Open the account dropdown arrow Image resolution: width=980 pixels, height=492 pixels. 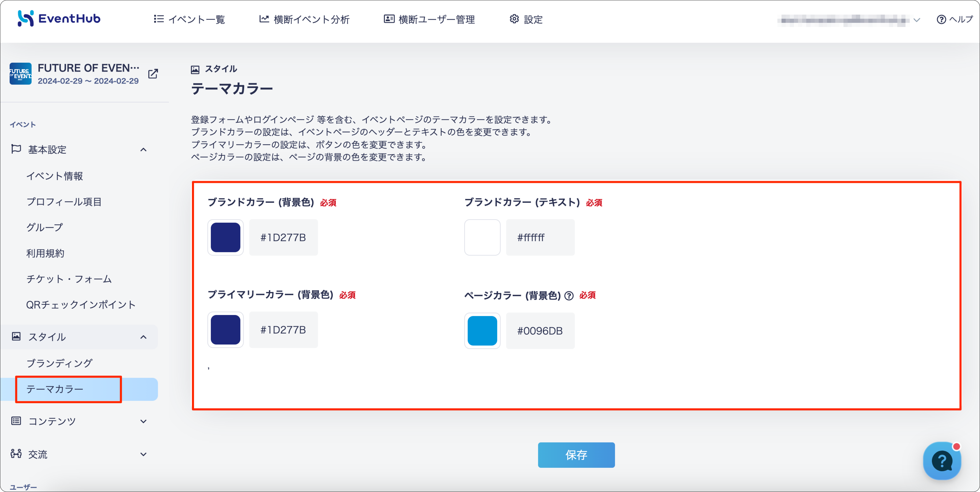917,20
